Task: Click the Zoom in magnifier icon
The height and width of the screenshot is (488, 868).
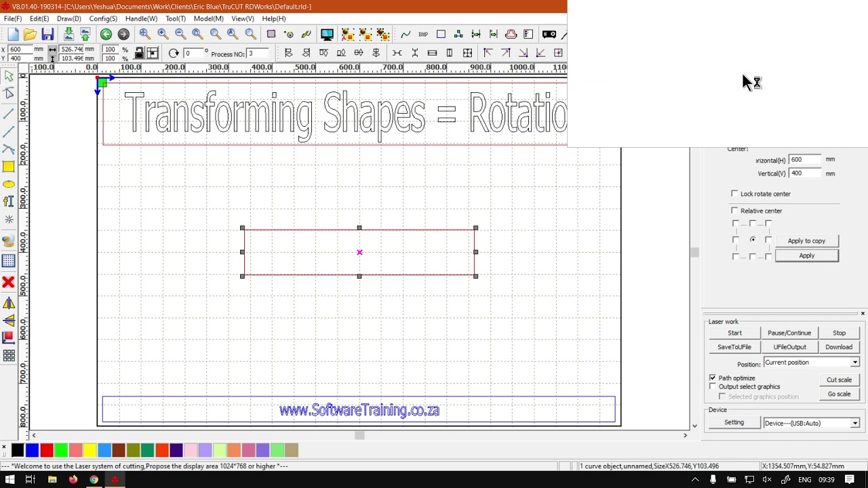Action: tap(163, 35)
